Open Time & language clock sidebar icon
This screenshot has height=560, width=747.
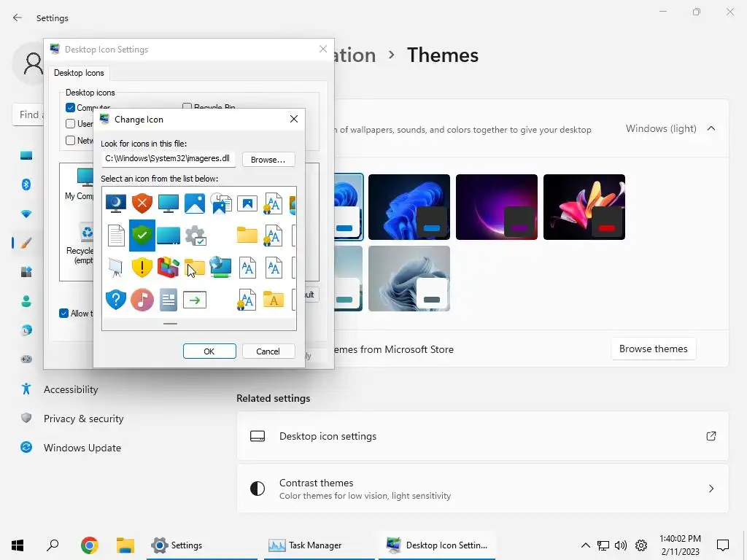tap(26, 330)
